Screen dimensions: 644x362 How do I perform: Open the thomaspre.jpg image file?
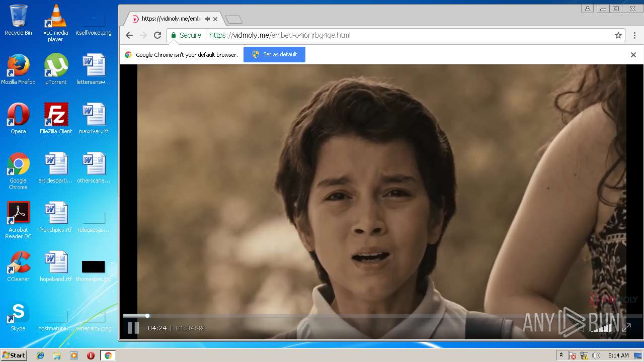click(x=94, y=270)
